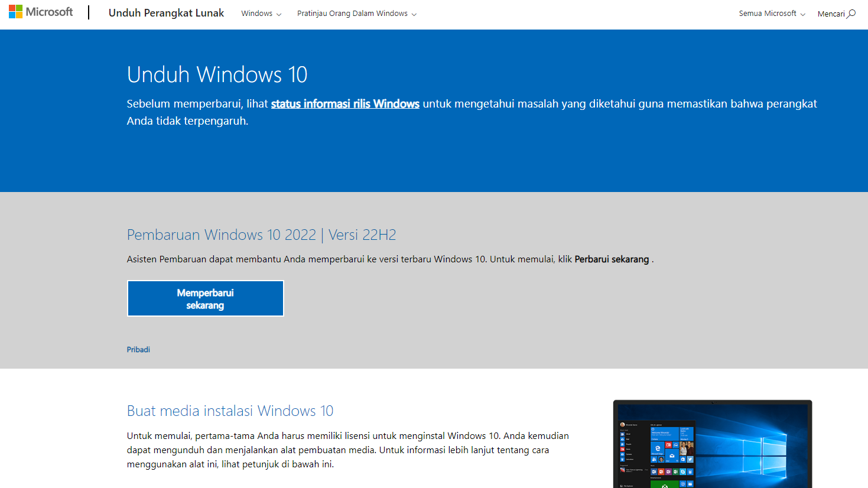868x488 pixels.
Task: Click the Memperbarui sekarang button
Action: pyautogui.click(x=206, y=298)
